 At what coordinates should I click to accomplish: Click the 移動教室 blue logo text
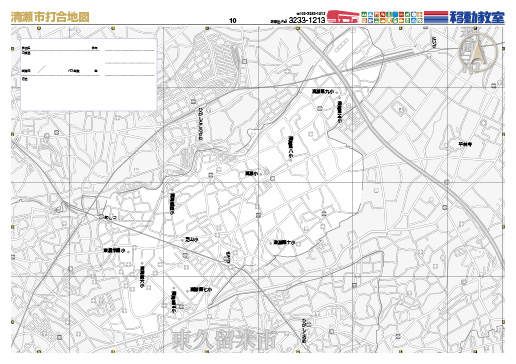(477, 17)
